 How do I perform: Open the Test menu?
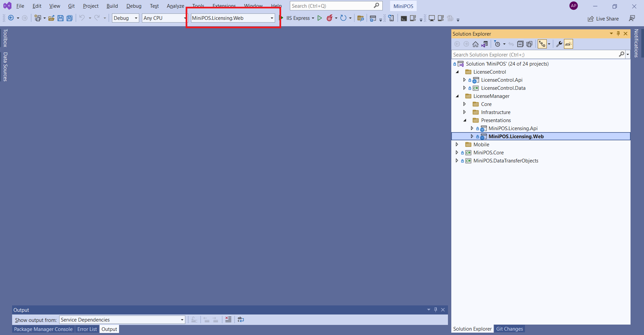click(x=154, y=6)
